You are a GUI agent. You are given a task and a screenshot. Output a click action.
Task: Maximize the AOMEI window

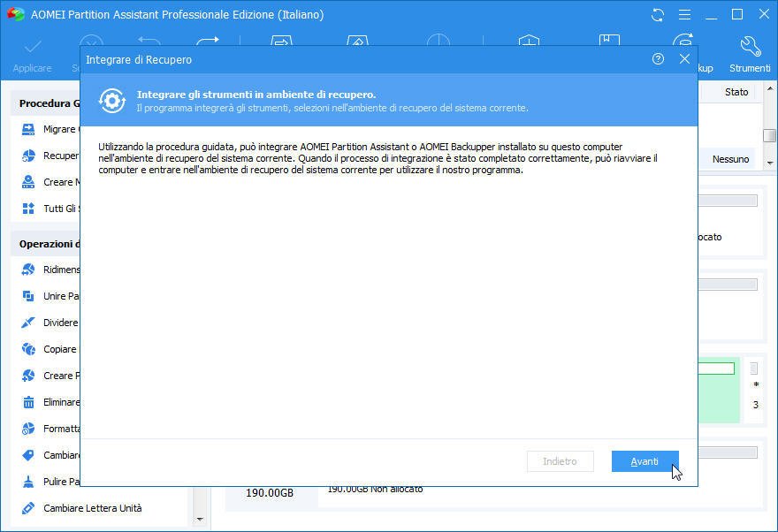coord(737,15)
